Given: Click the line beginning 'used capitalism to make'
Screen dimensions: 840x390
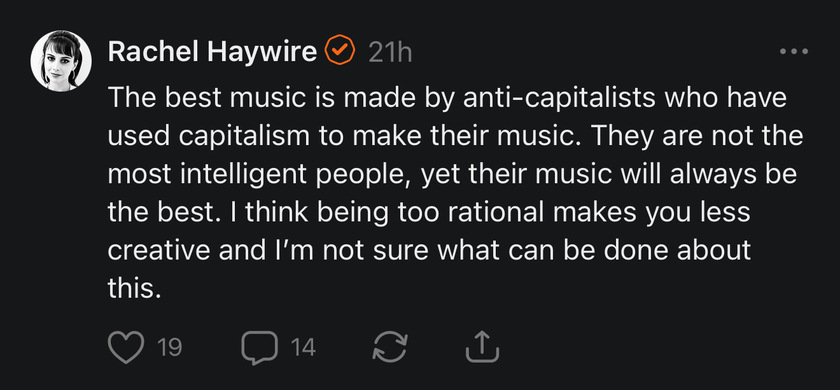Looking at the screenshot, I should pos(456,138).
